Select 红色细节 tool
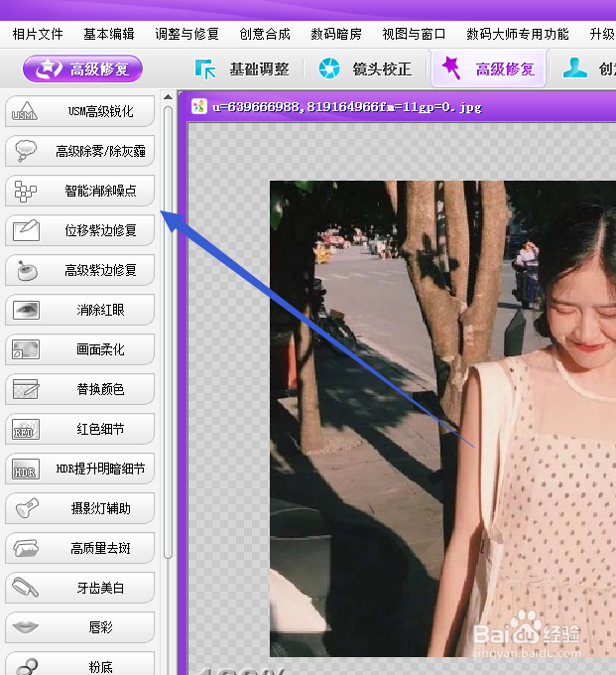 (x=79, y=429)
